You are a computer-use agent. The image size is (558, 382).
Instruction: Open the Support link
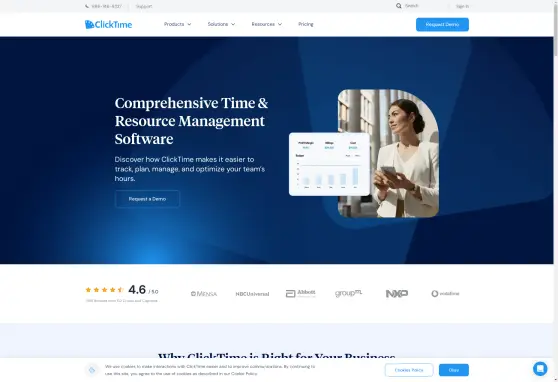tap(144, 6)
